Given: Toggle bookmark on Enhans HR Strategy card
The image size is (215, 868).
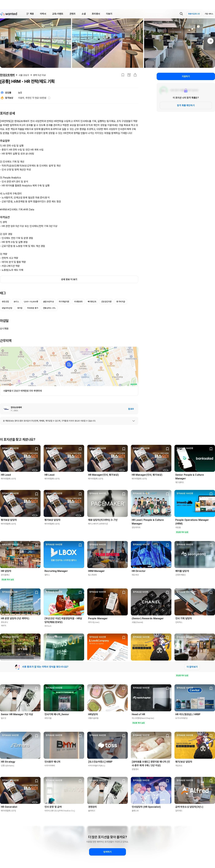Looking at the screenshot, I should coord(36,736).
